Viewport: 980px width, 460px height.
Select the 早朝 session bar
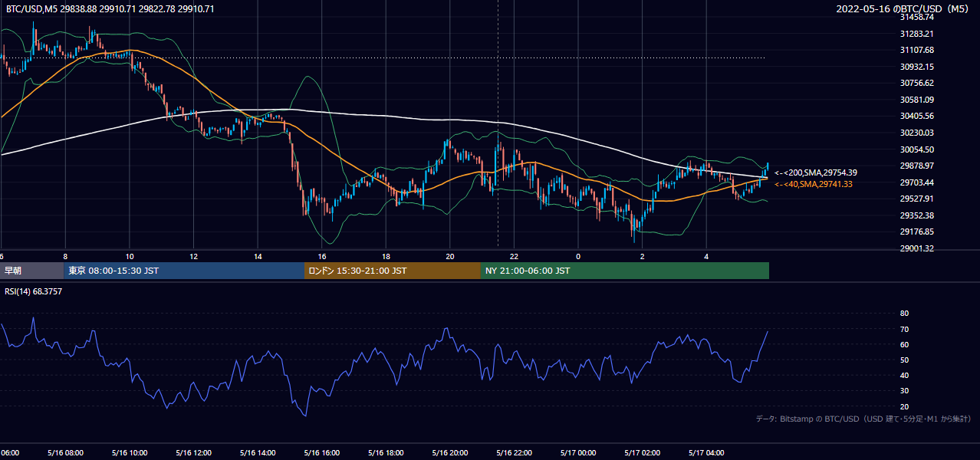[x=31, y=271]
